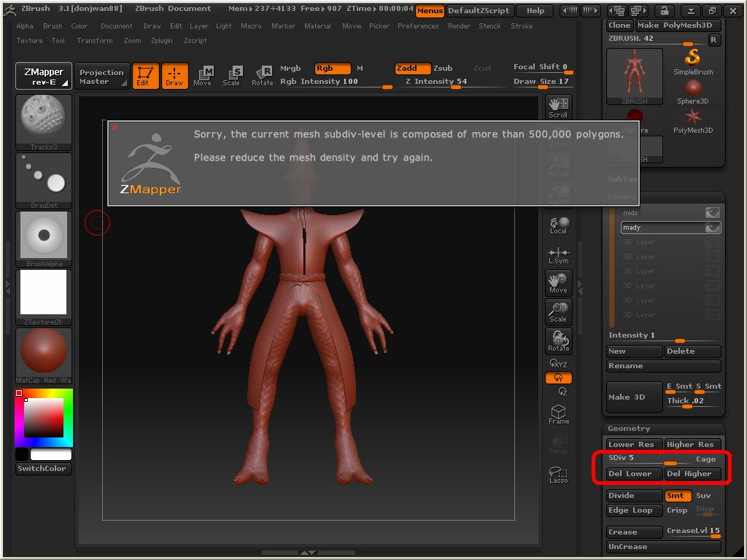
Task: Open the MatCap Red Wax material selector
Action: (x=44, y=356)
